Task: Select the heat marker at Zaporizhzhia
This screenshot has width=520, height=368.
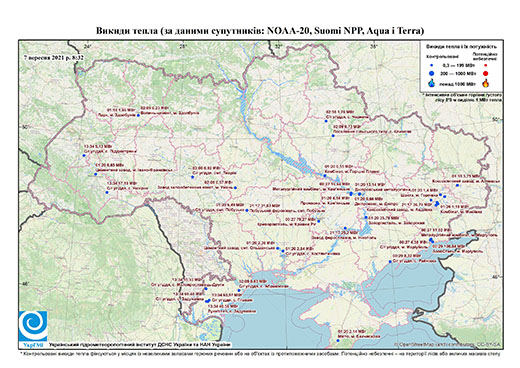Action: 366,218
